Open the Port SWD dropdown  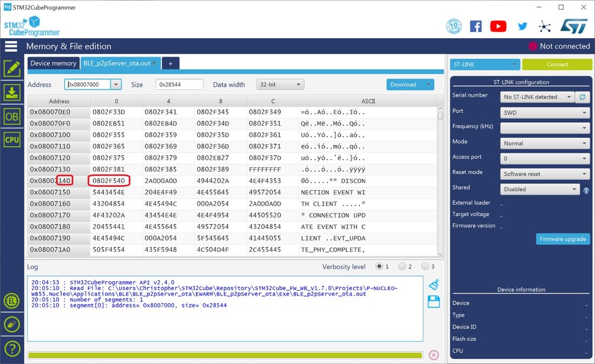coord(544,113)
